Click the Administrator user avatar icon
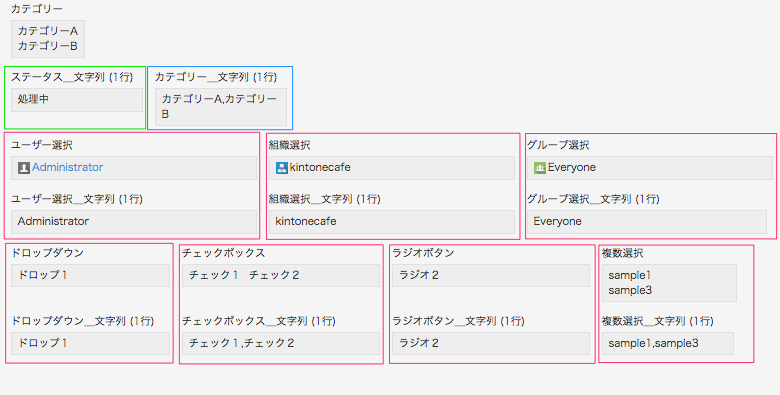Screen dimensions: 780x395 point(24,168)
